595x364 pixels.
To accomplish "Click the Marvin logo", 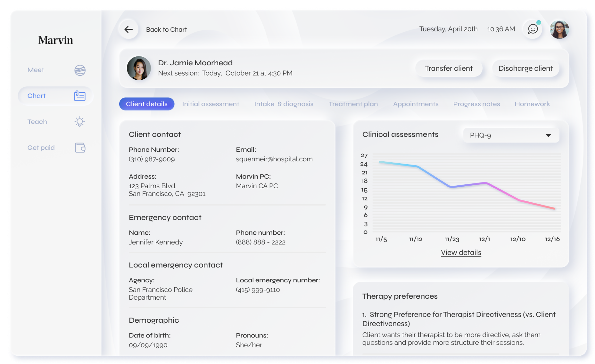I will click(x=56, y=40).
